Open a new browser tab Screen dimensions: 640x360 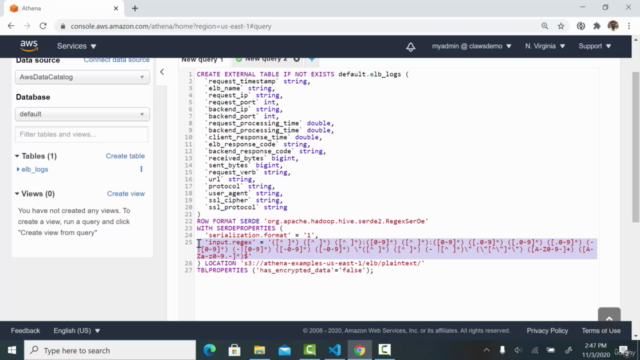click(135, 8)
